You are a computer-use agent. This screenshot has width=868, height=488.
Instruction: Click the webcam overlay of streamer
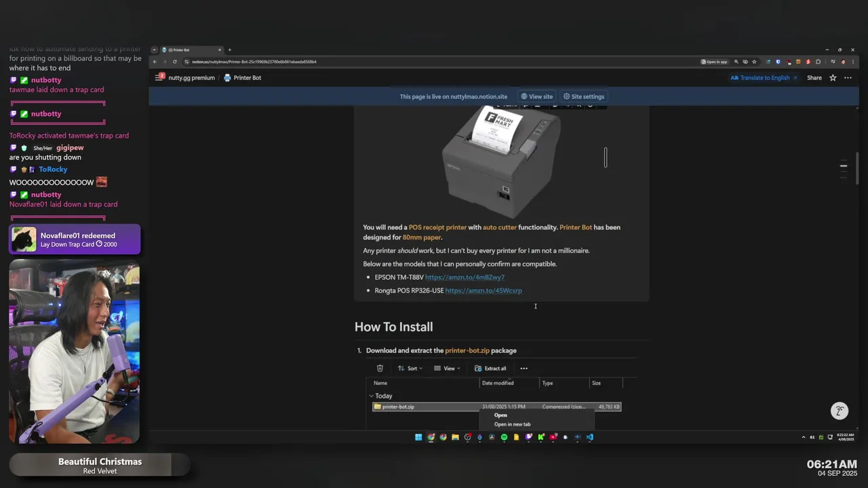coord(75,351)
